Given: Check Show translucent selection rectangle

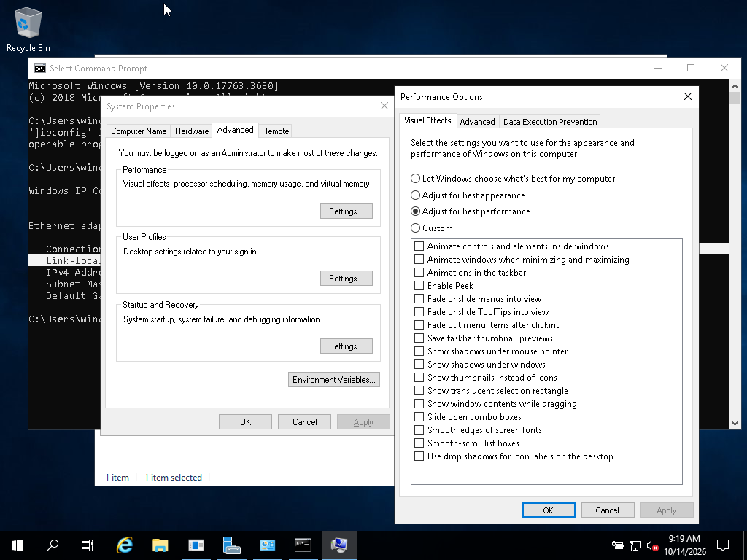Looking at the screenshot, I should [419, 391].
